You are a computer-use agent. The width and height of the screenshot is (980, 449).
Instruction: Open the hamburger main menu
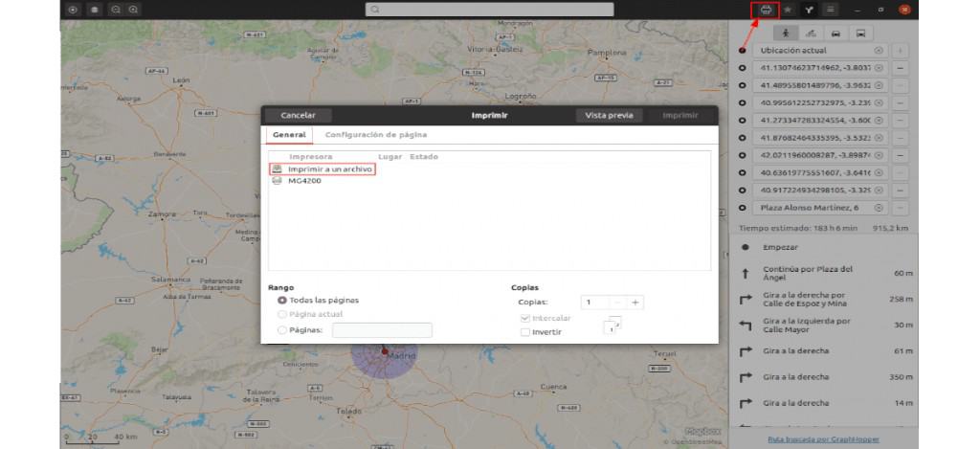830,10
